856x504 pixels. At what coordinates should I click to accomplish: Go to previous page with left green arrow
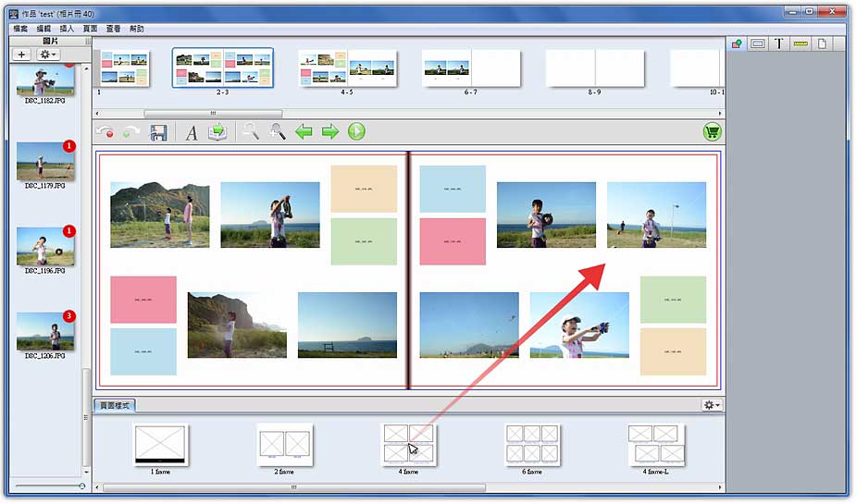point(304,132)
